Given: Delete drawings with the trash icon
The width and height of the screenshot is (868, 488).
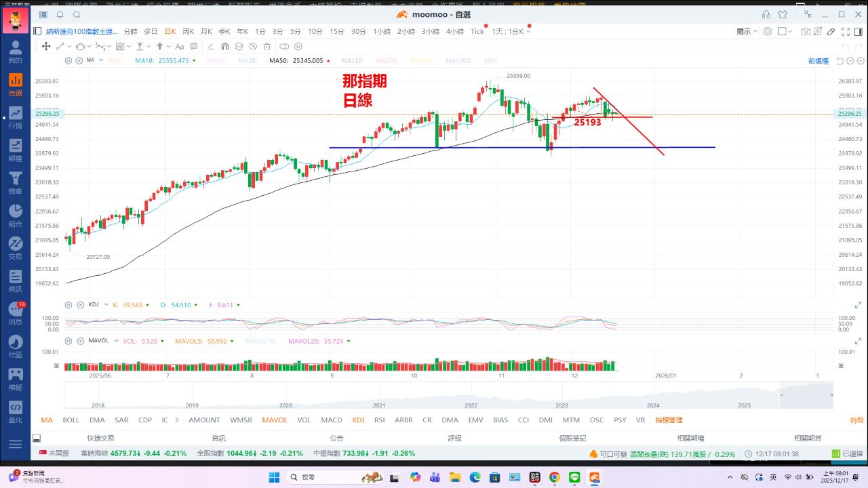Looking at the screenshot, I should tap(267, 46).
